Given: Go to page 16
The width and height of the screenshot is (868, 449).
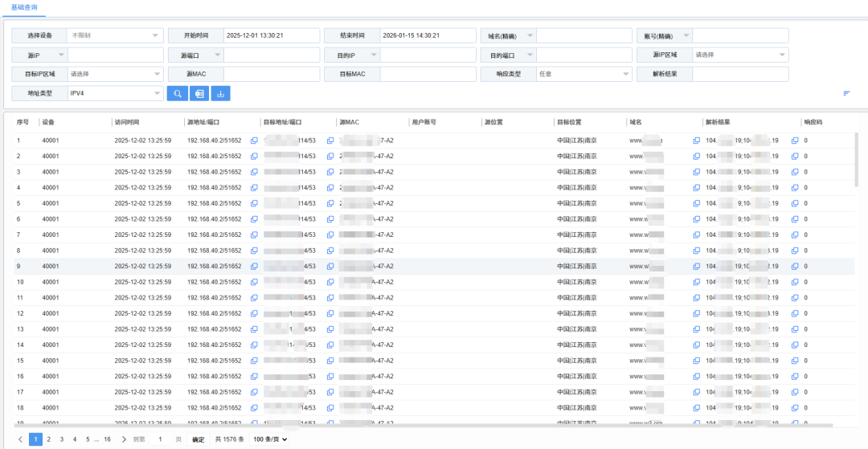Looking at the screenshot, I should coord(108,439).
